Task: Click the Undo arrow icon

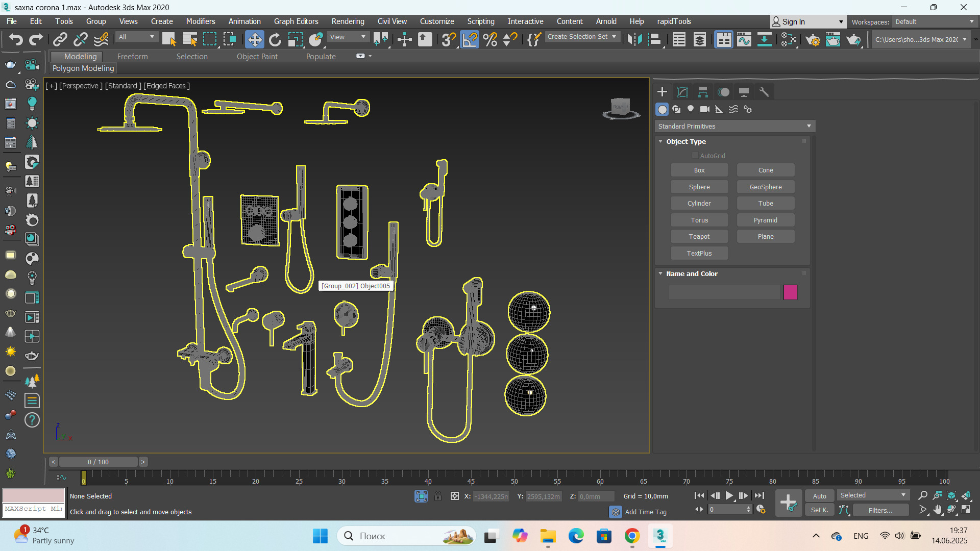Action: tap(15, 39)
